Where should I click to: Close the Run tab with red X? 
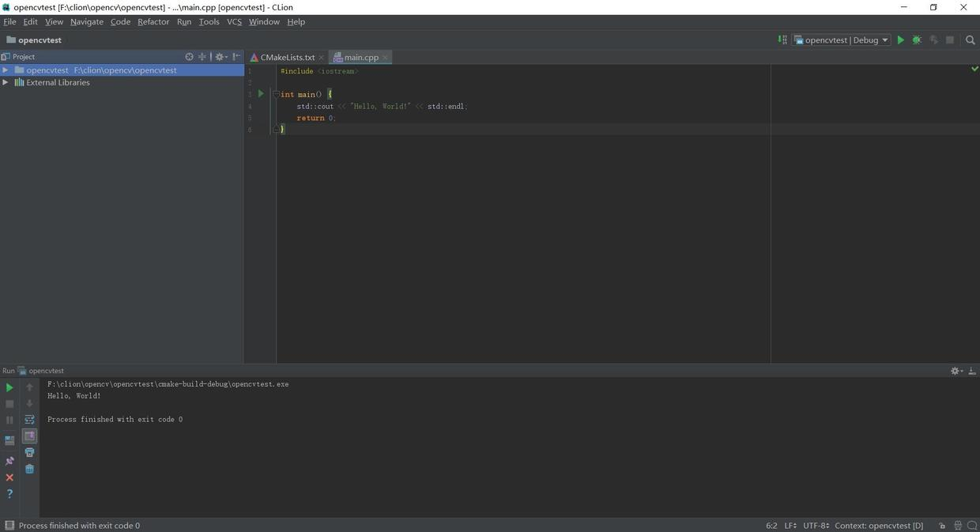(9, 477)
